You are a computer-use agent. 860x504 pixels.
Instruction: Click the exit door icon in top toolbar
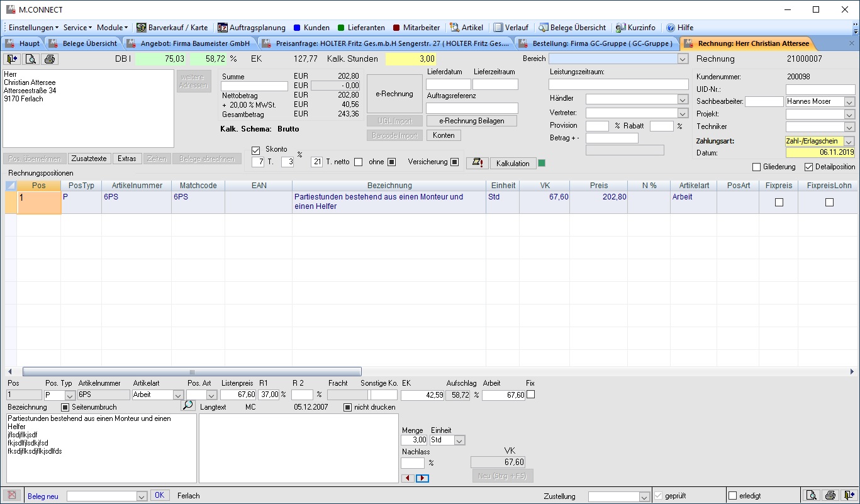12,59
